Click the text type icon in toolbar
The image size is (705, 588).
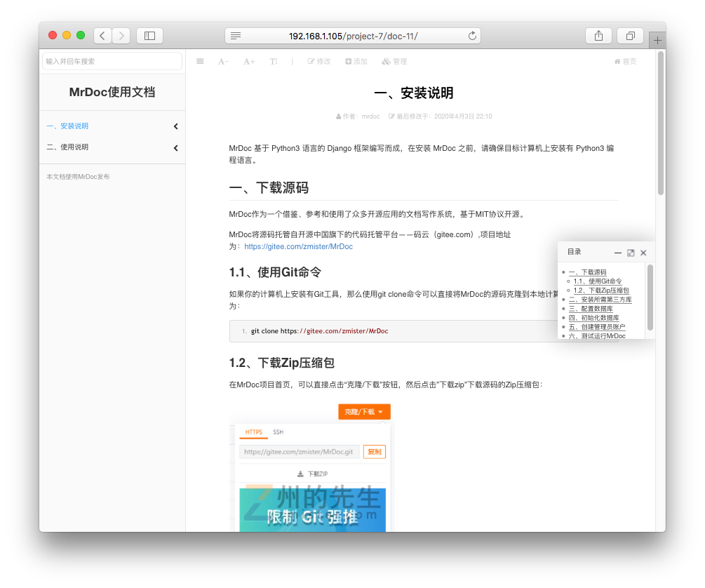tap(274, 62)
